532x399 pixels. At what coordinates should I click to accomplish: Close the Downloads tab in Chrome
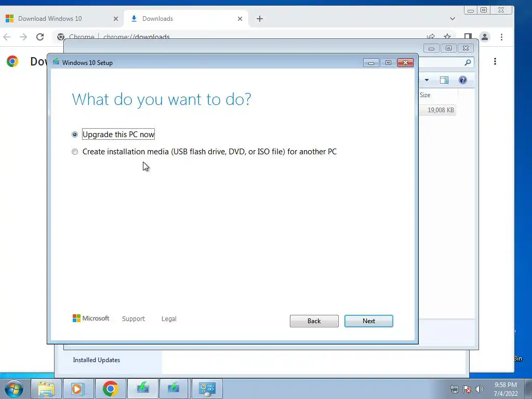coord(240,19)
